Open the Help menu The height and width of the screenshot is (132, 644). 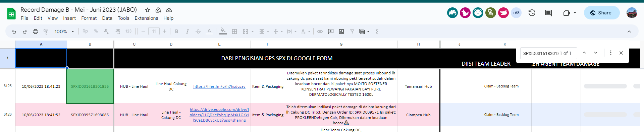tap(168, 18)
